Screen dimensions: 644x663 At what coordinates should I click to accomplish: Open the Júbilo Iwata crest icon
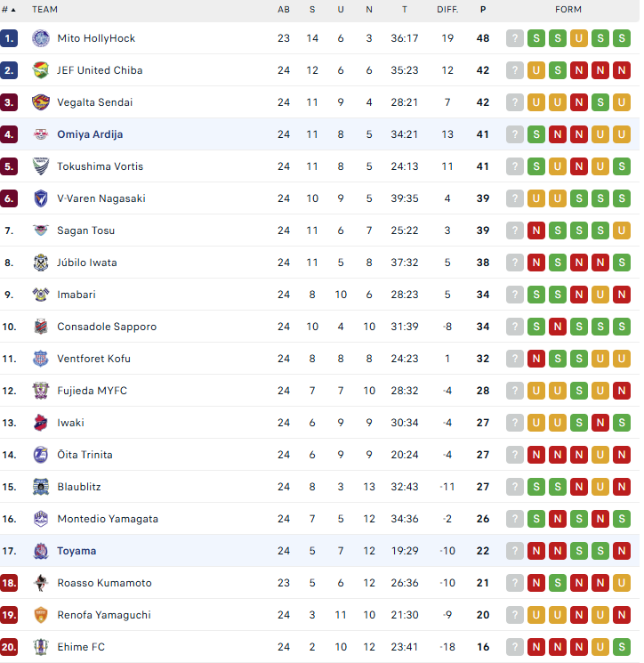coord(41,263)
